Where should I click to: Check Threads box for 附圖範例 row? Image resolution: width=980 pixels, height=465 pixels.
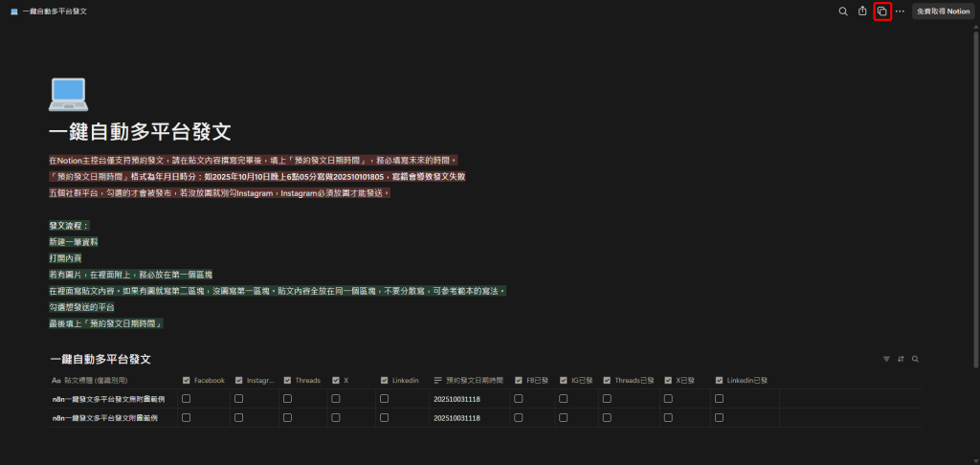point(287,418)
